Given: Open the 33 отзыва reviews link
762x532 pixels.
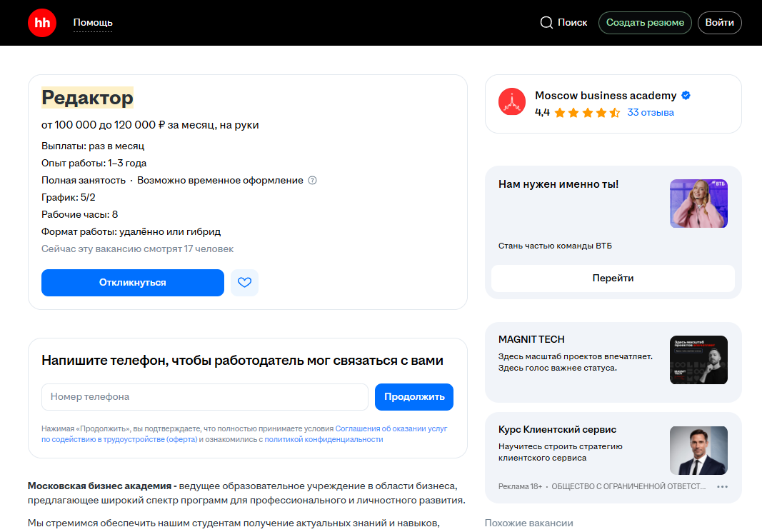Looking at the screenshot, I should click(651, 113).
